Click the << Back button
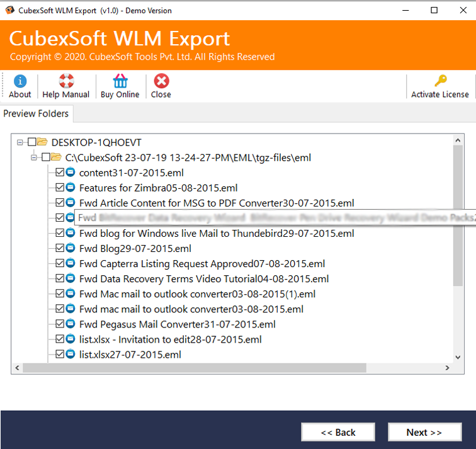 pos(338,433)
